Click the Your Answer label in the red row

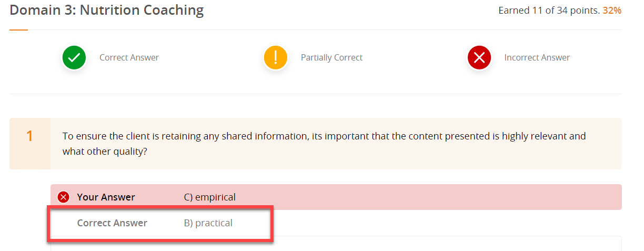(x=106, y=197)
